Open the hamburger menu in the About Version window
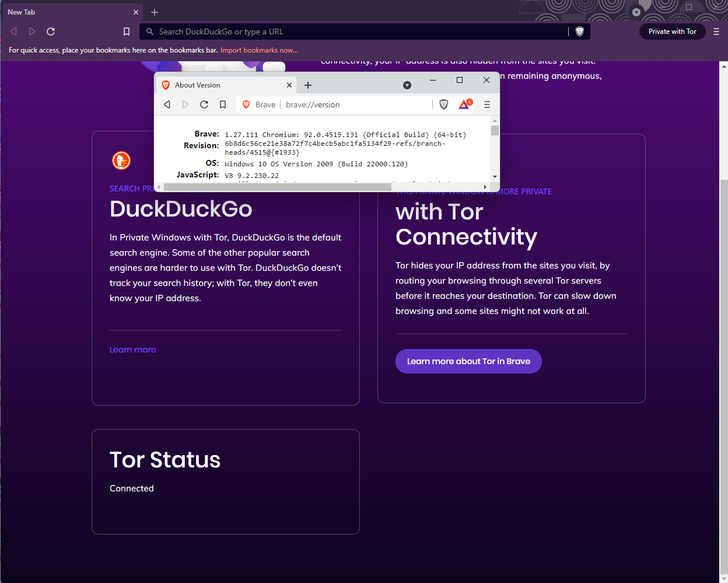 487,104
